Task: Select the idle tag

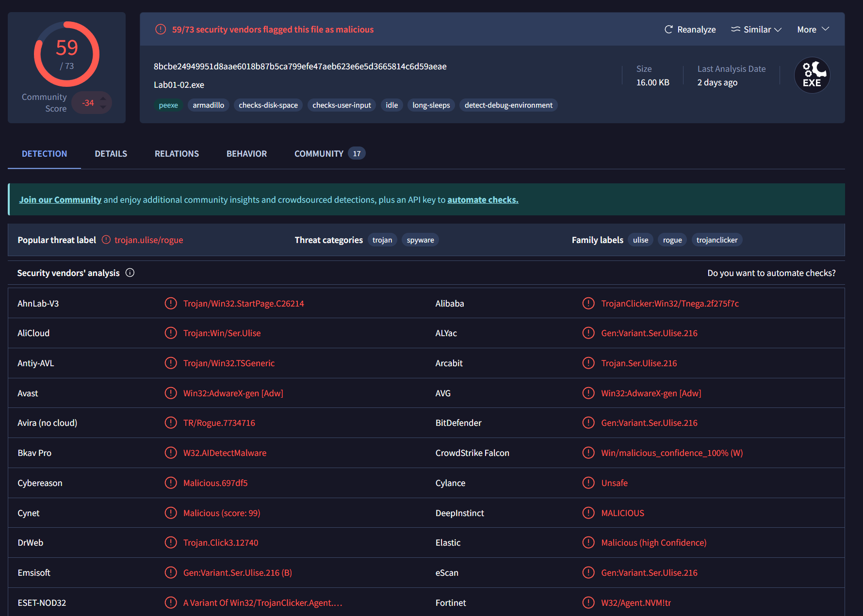Action: click(392, 105)
